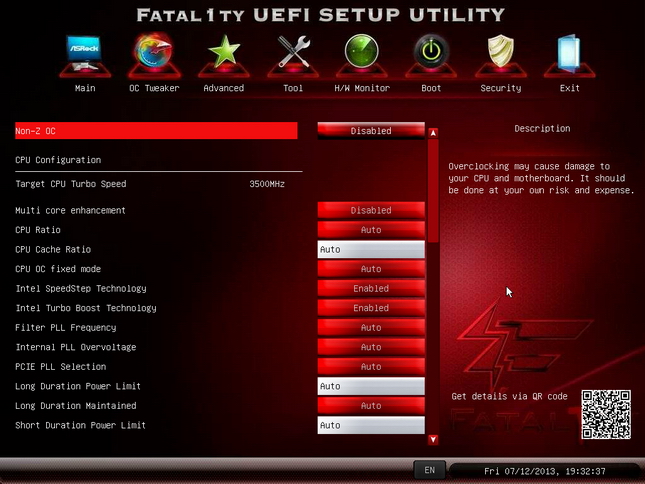Open the Non-Z OC Disabled dropdown
The width and height of the screenshot is (645, 484).
click(371, 130)
